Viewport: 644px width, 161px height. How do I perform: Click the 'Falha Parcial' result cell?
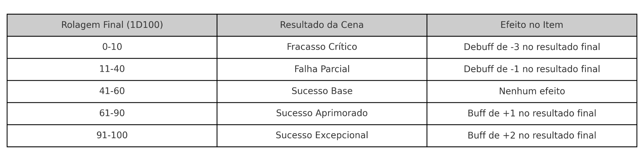(x=322, y=69)
